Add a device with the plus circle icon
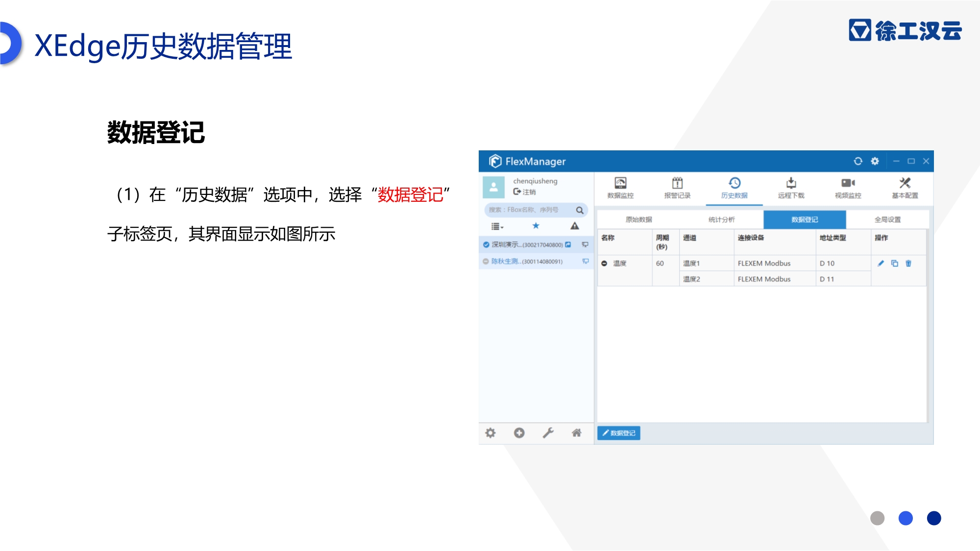 tap(519, 433)
